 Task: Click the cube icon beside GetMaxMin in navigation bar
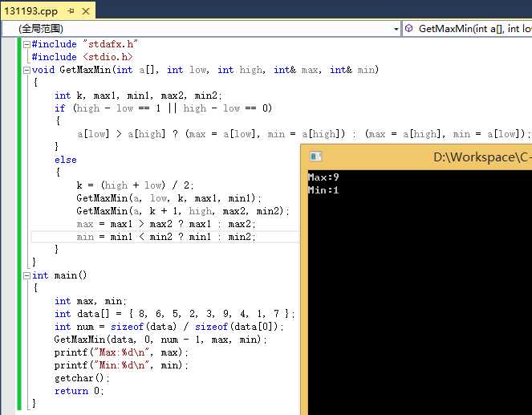[x=409, y=29]
